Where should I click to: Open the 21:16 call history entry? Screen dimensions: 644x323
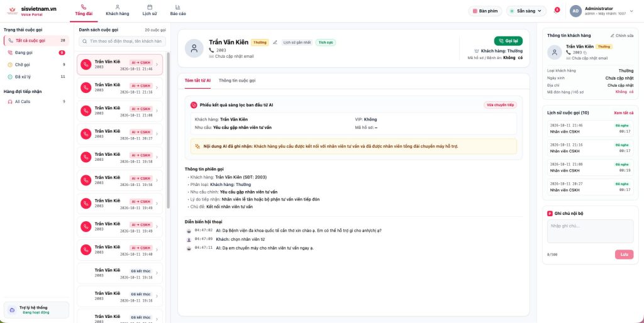click(590, 148)
